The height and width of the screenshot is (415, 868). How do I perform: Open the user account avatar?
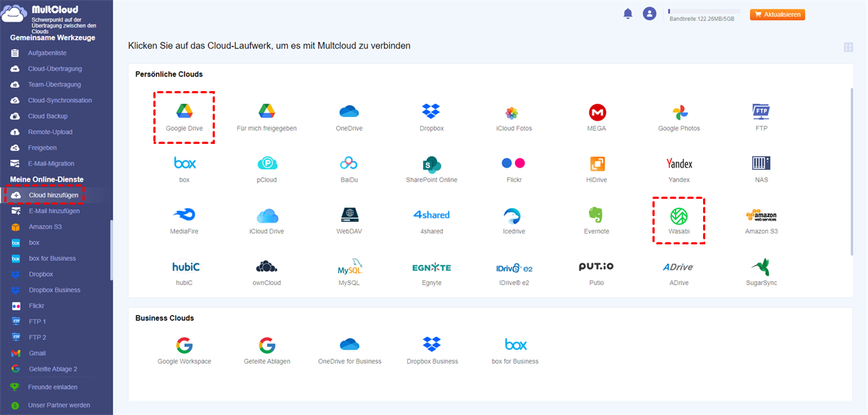pyautogui.click(x=650, y=14)
